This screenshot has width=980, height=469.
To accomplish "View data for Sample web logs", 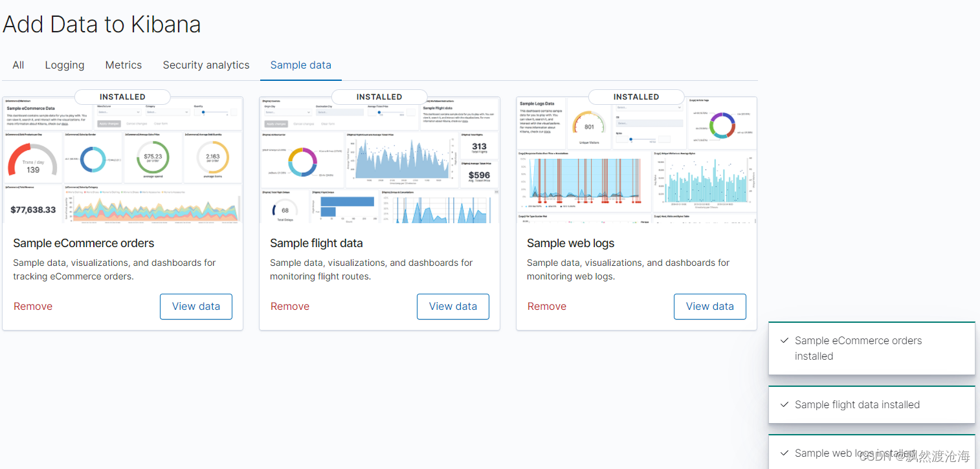I will point(710,307).
